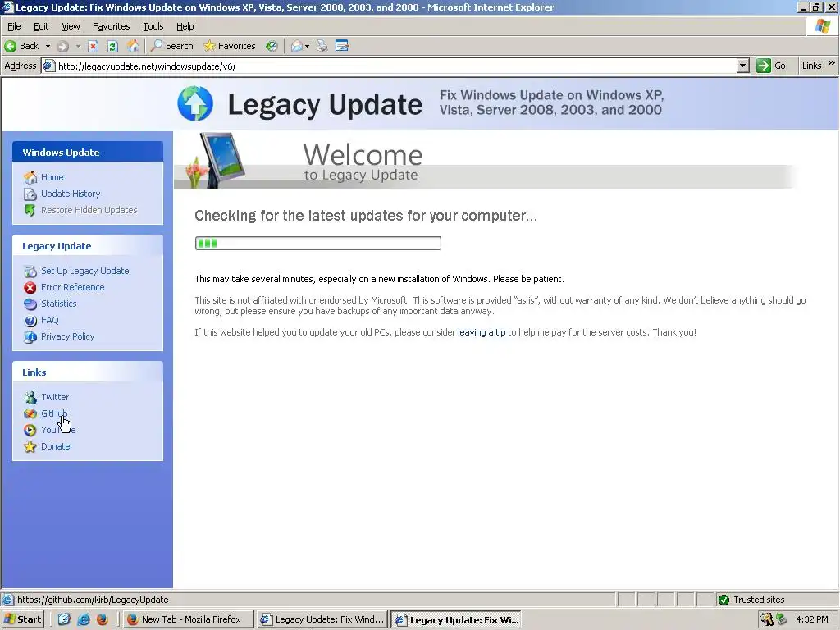Viewport: 840px width, 630px height.
Task: Click the GitHub butterfly icon
Action: 30,414
